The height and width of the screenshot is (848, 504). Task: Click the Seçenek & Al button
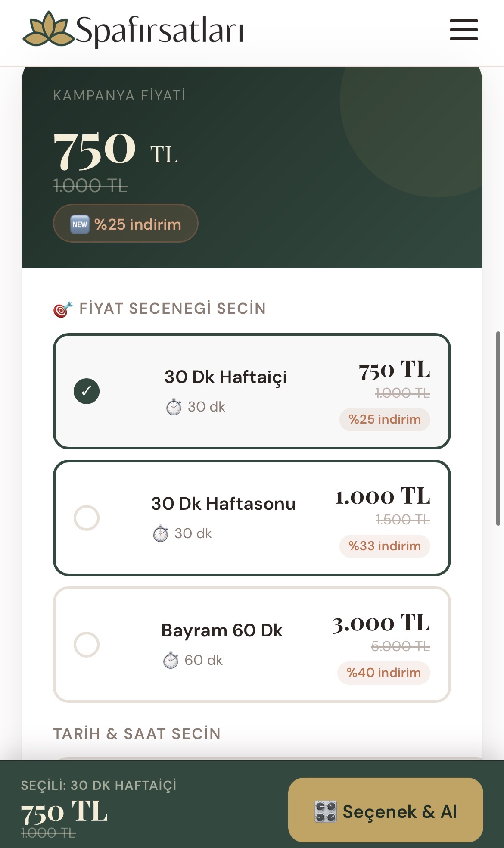click(x=386, y=810)
